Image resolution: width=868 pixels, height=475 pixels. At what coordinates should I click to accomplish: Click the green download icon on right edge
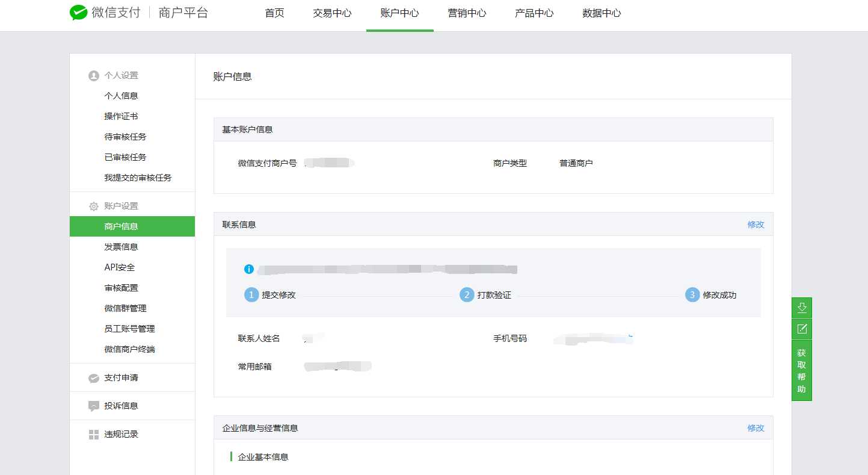[801, 308]
